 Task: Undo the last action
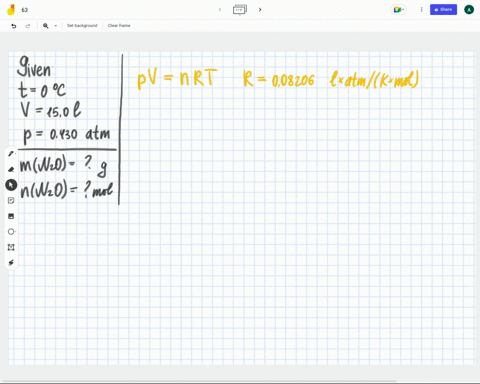point(14,26)
